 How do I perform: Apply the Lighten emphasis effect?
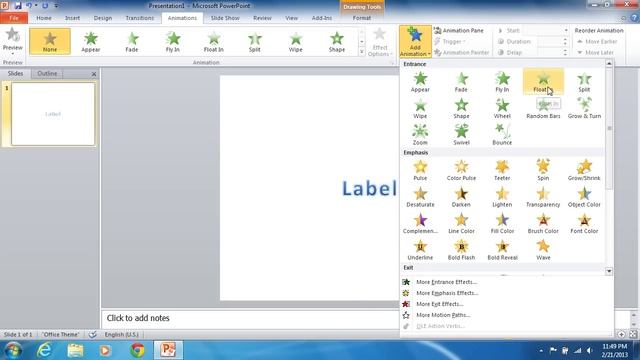[x=502, y=197]
